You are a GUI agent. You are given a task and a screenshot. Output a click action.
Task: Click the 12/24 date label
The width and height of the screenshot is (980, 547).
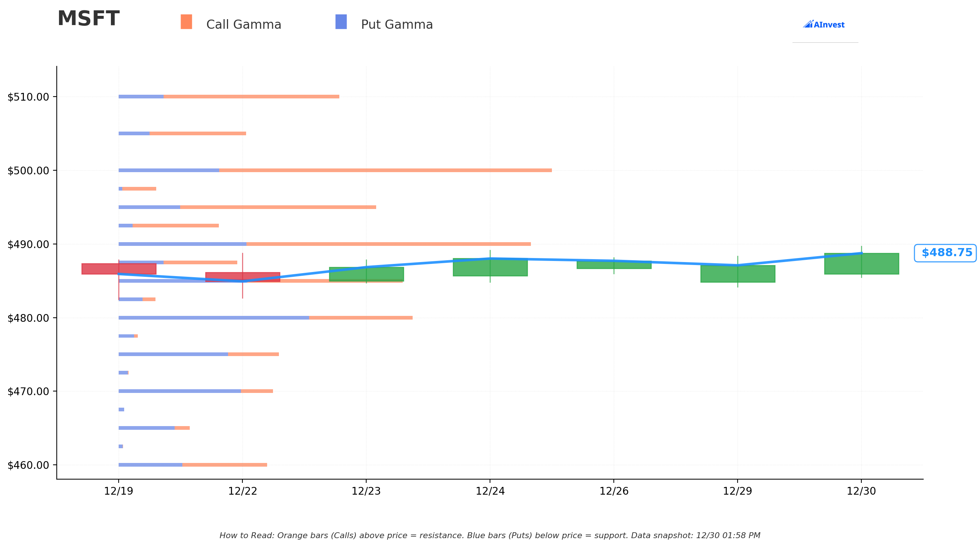coord(490,491)
